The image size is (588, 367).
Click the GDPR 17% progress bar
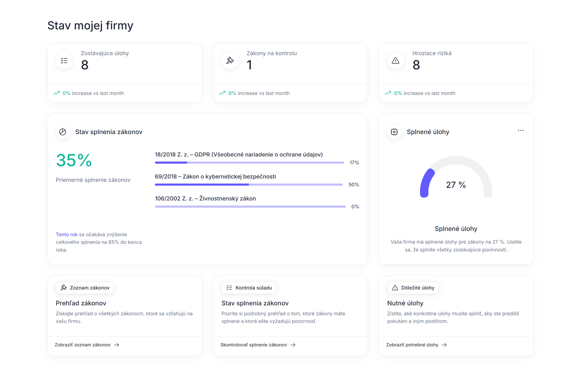coord(250,163)
